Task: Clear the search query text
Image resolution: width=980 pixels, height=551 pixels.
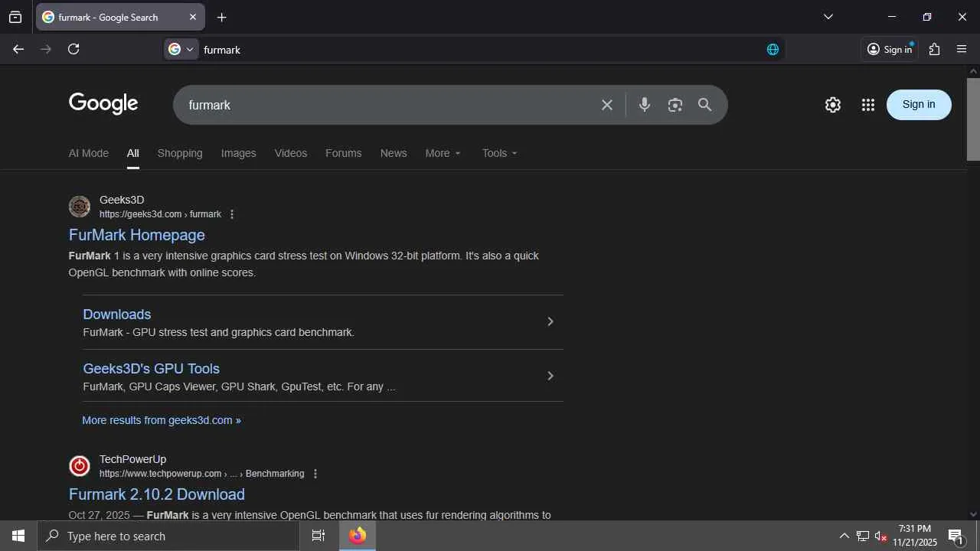Action: 607,105
